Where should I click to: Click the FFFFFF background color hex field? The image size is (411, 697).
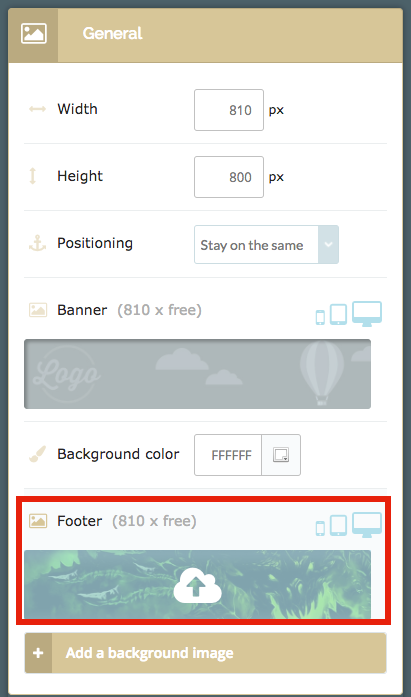pyautogui.click(x=228, y=455)
